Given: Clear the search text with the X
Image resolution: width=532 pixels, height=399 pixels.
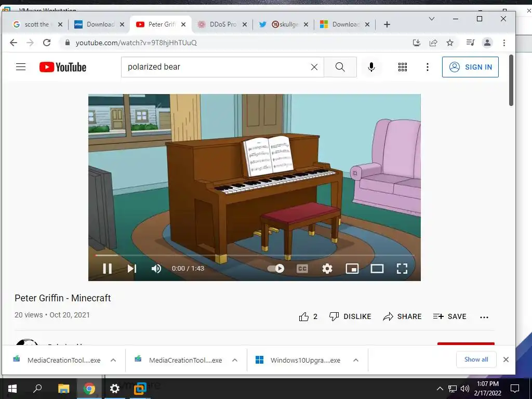Looking at the screenshot, I should click(314, 67).
